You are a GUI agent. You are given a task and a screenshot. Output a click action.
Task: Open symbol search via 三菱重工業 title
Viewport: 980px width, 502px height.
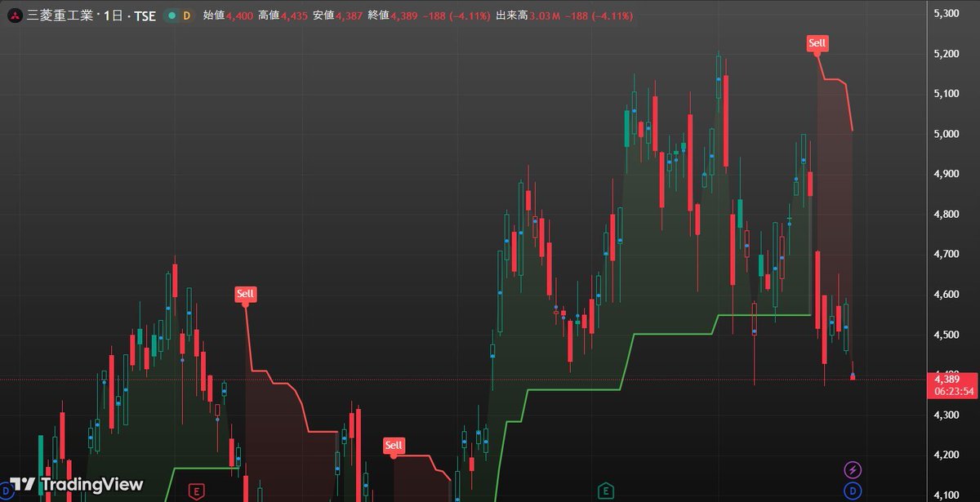pos(58,16)
